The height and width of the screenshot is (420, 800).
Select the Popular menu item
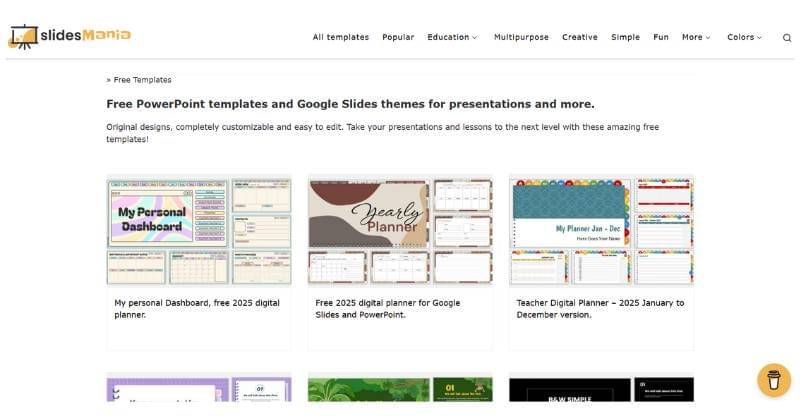[398, 38]
